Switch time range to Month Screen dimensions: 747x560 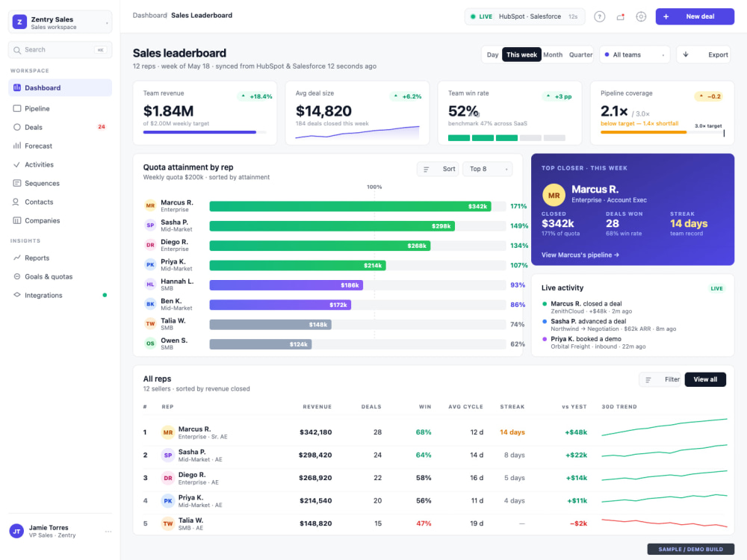pos(553,55)
